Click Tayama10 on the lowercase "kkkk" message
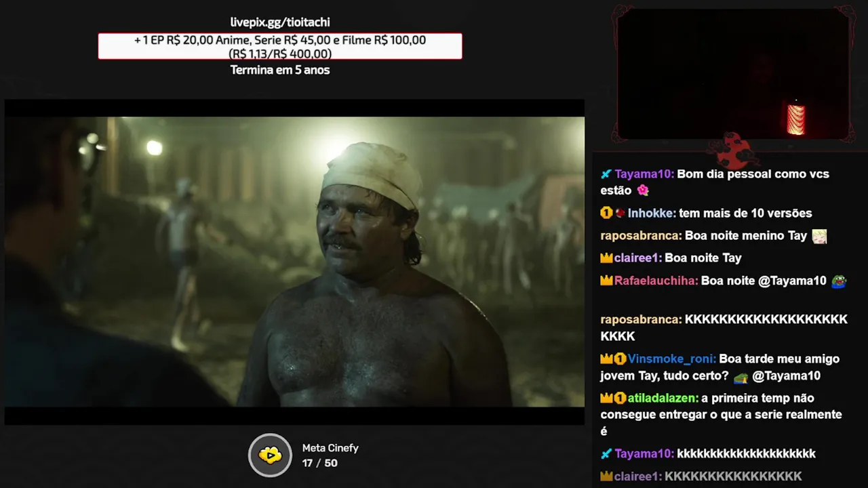The image size is (868, 488). pos(644,454)
